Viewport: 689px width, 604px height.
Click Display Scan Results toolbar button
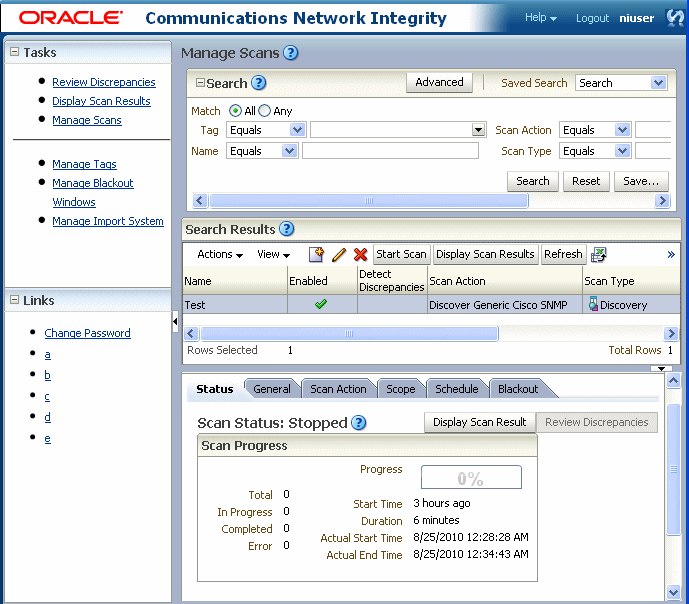click(485, 254)
